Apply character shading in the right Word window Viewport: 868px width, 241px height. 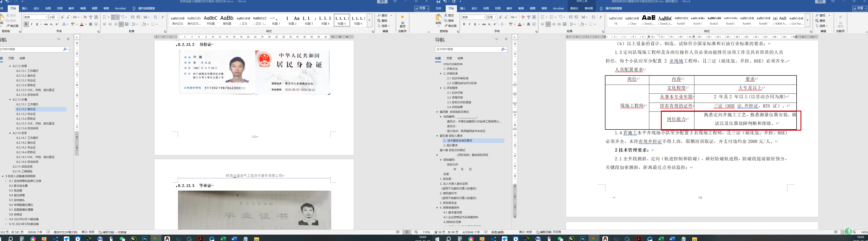[528, 24]
